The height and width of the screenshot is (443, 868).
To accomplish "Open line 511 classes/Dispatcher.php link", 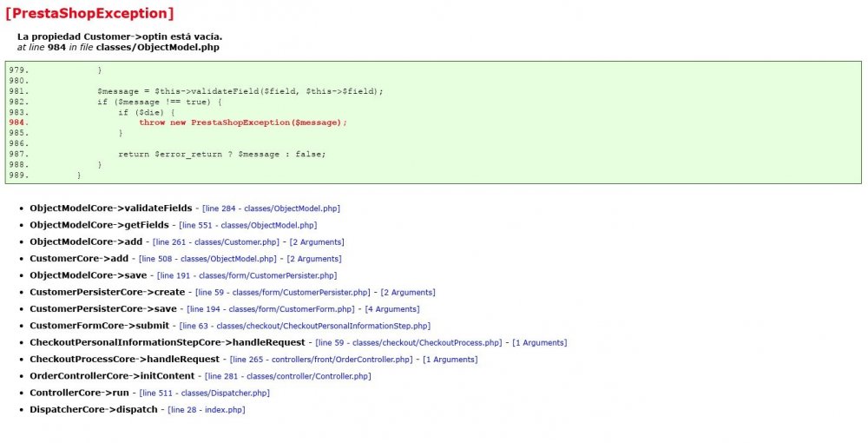I will (x=205, y=393).
